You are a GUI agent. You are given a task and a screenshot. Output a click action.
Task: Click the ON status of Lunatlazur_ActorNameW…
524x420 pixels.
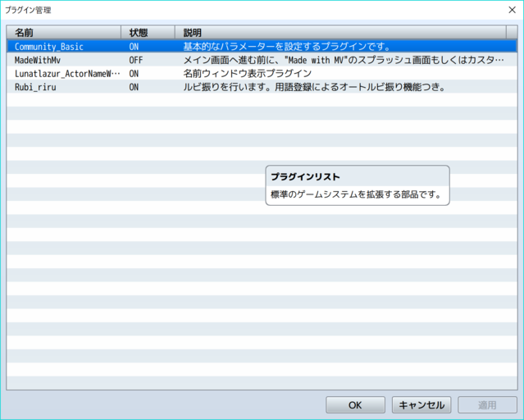click(134, 74)
